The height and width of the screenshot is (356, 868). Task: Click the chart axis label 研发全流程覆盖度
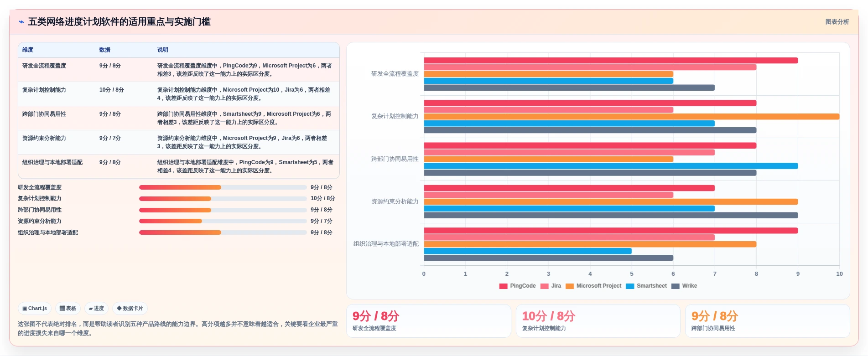click(x=395, y=74)
